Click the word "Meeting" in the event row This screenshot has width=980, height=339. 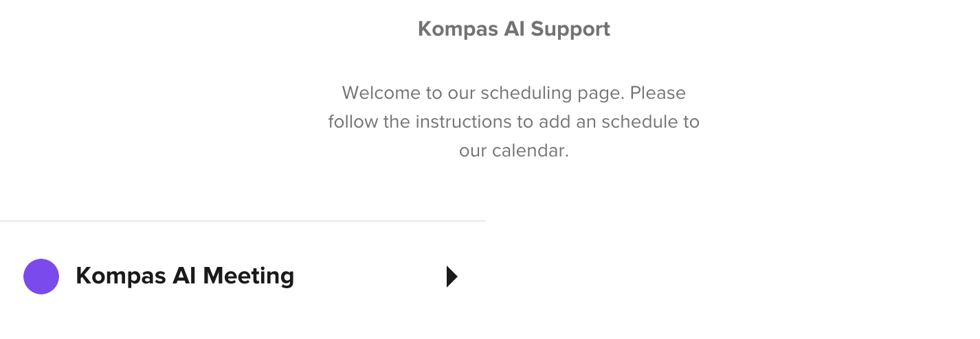point(248,276)
